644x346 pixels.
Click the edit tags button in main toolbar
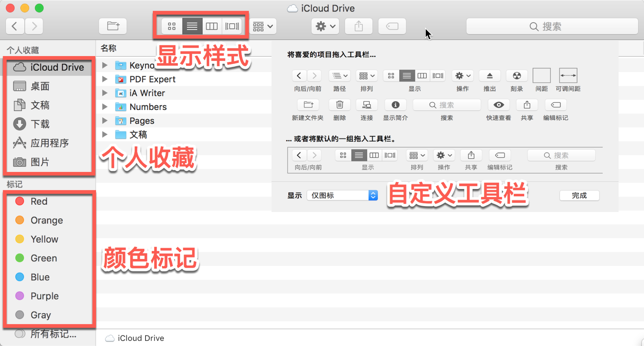point(392,26)
